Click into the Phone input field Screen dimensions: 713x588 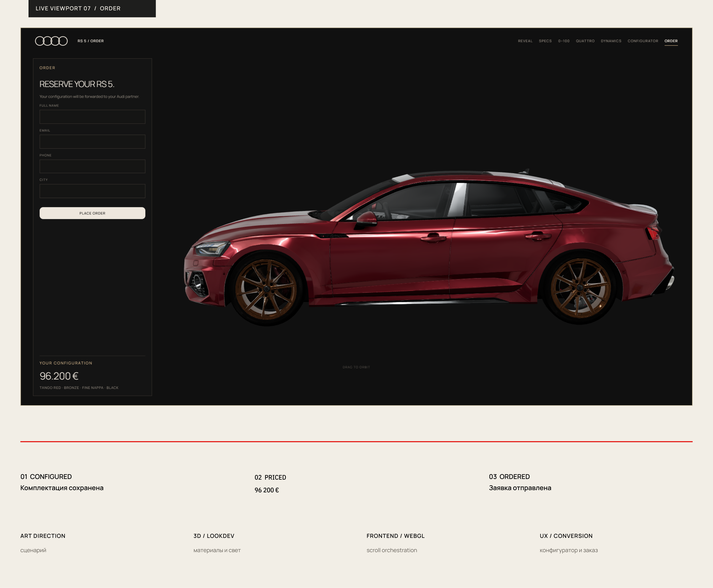pos(92,166)
